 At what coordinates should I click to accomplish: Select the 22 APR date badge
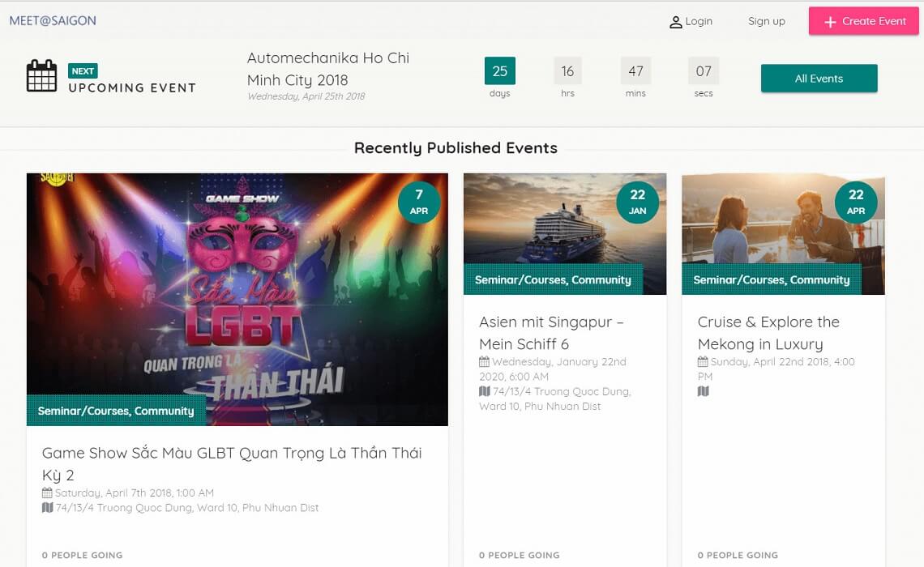point(856,202)
